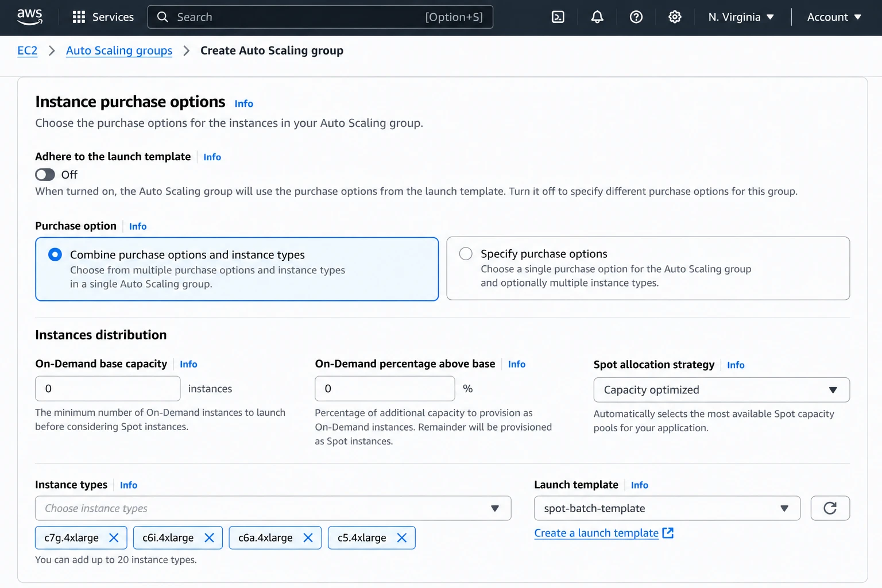Open the AWS home logo
Image resolution: width=882 pixels, height=588 pixels.
pos(30,17)
